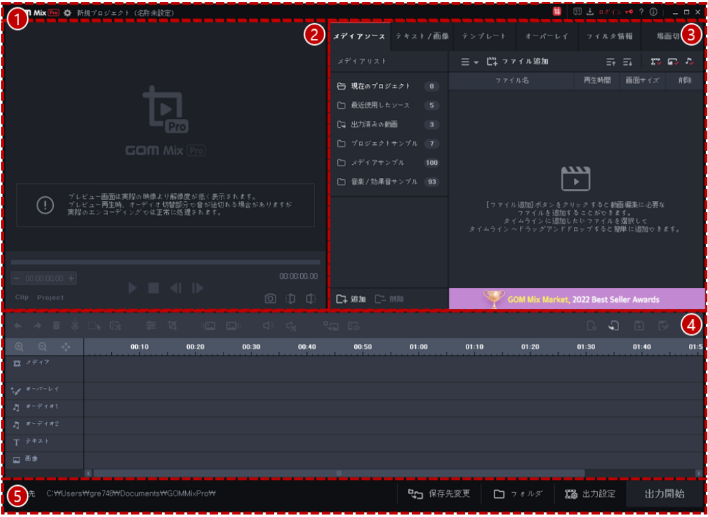This screenshot has width=708, height=517.
Task: Open the テンプレート tab
Action: tap(483, 36)
